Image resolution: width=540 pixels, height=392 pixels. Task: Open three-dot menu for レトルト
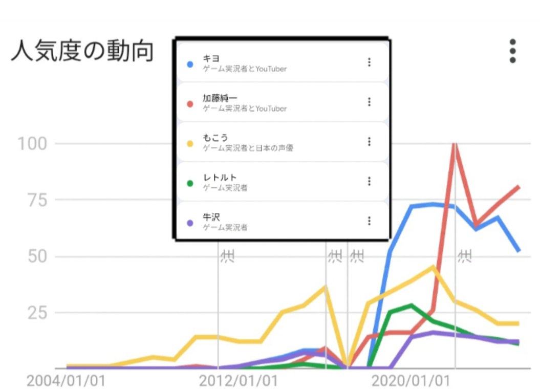coord(369,181)
